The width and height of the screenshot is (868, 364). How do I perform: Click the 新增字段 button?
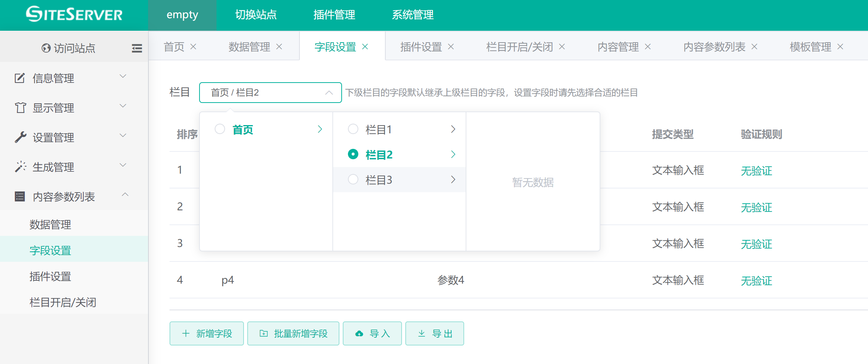[x=207, y=334]
